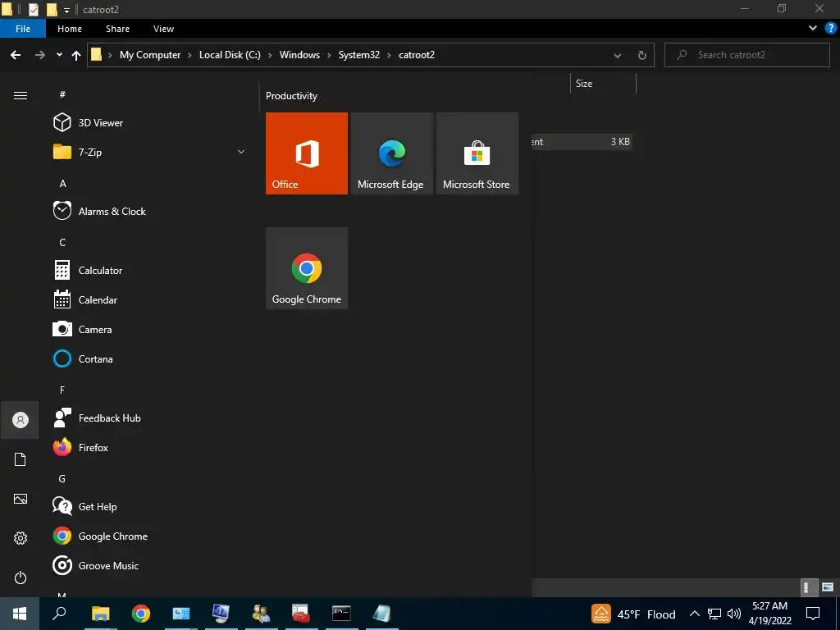Image resolution: width=840 pixels, height=630 pixels.
Task: Open Chrome from the taskbar
Action: pyautogui.click(x=141, y=614)
